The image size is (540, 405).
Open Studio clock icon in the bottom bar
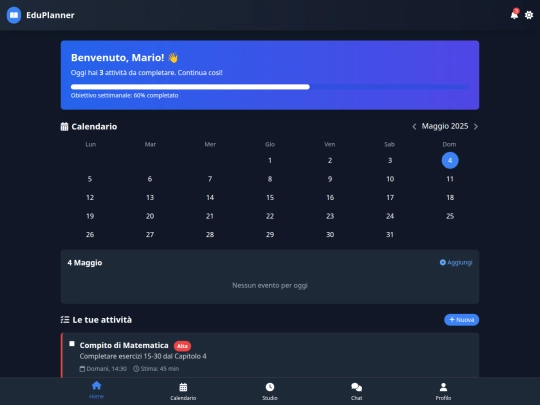tap(270, 387)
